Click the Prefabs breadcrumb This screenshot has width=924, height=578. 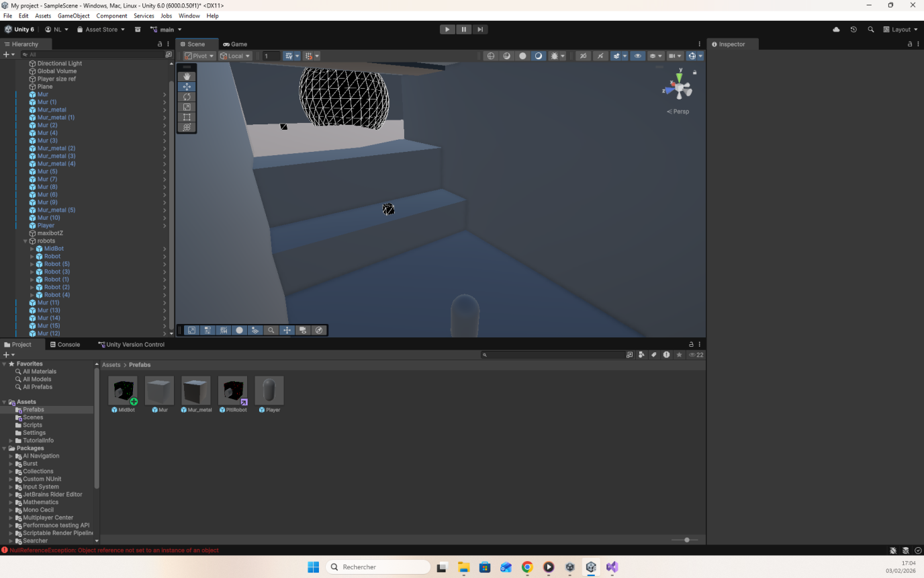click(x=140, y=365)
